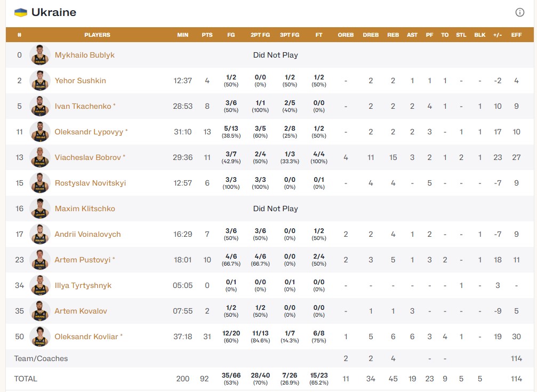
Task: Click the # jersey number column header
Action: (20, 35)
